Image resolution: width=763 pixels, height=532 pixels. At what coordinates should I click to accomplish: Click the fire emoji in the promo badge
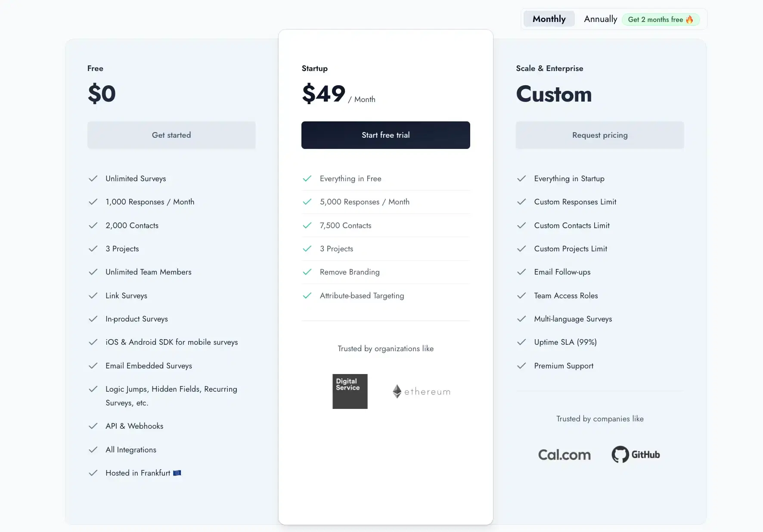[690, 19]
